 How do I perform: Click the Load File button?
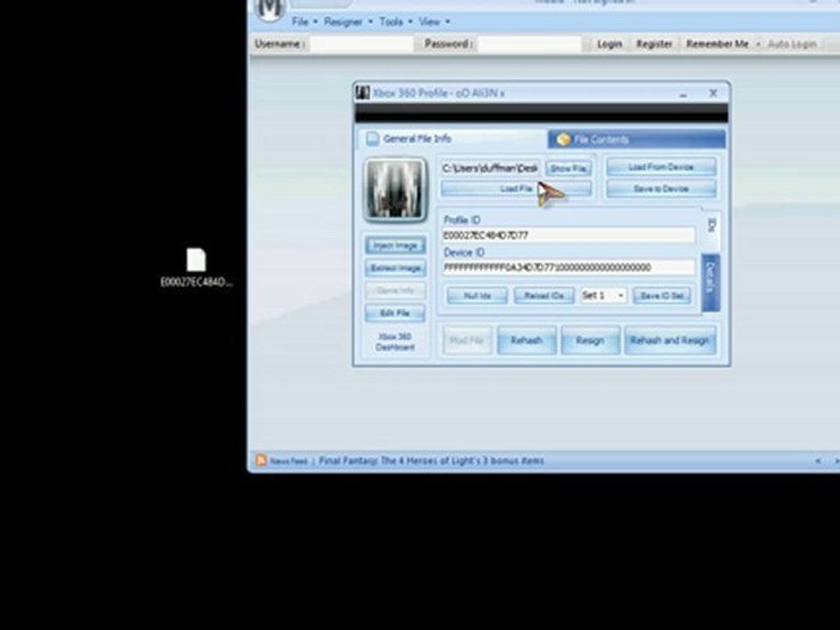click(516, 189)
